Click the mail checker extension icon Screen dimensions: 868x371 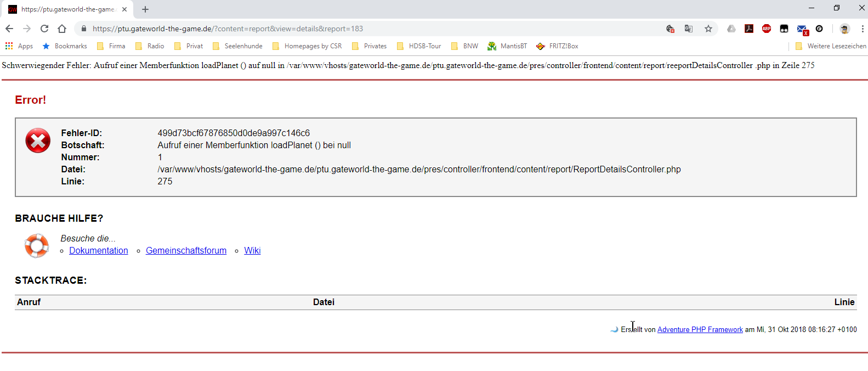point(802,29)
